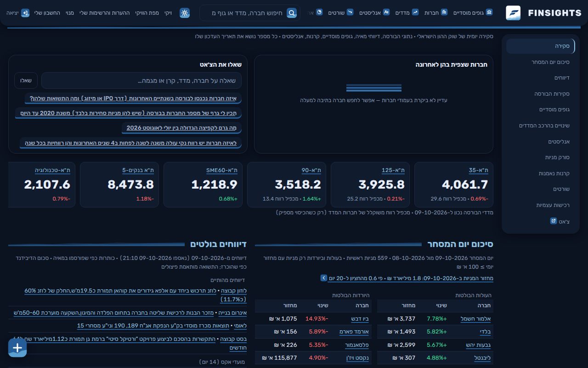Open the לוזון קבוצה report link
Image resolution: width=588 pixels, height=368 pixels.
234,291
